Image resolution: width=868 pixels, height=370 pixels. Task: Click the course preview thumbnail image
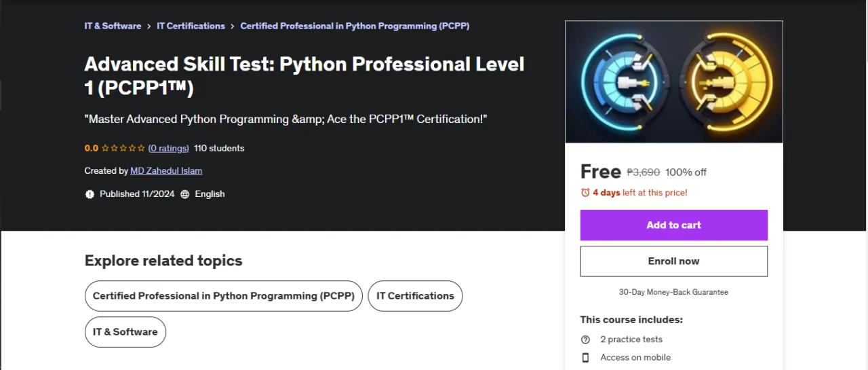tap(674, 82)
